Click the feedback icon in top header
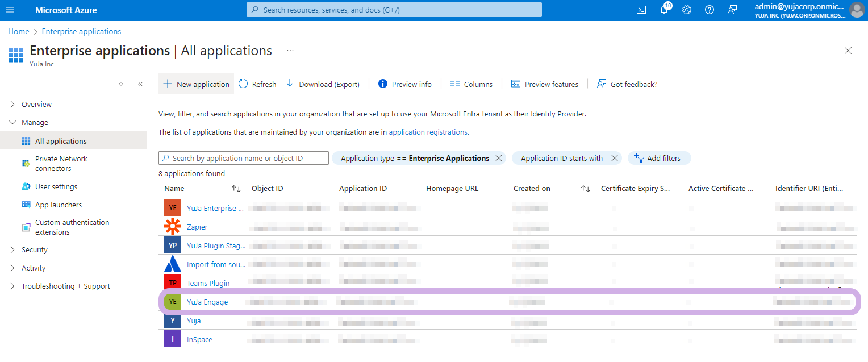 tap(732, 10)
